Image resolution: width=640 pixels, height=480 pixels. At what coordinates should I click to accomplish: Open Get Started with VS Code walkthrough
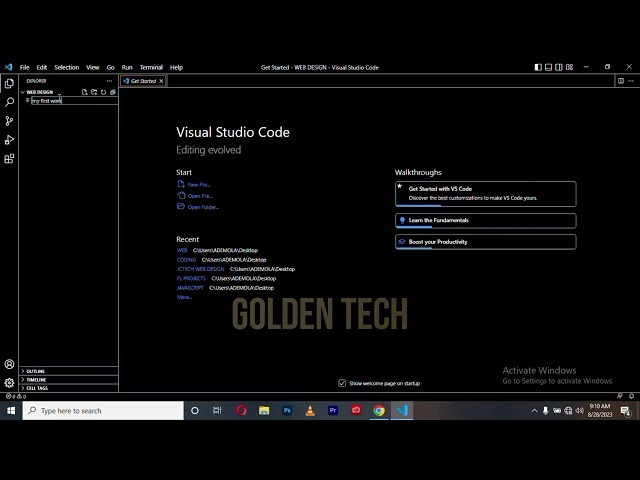pyautogui.click(x=486, y=194)
